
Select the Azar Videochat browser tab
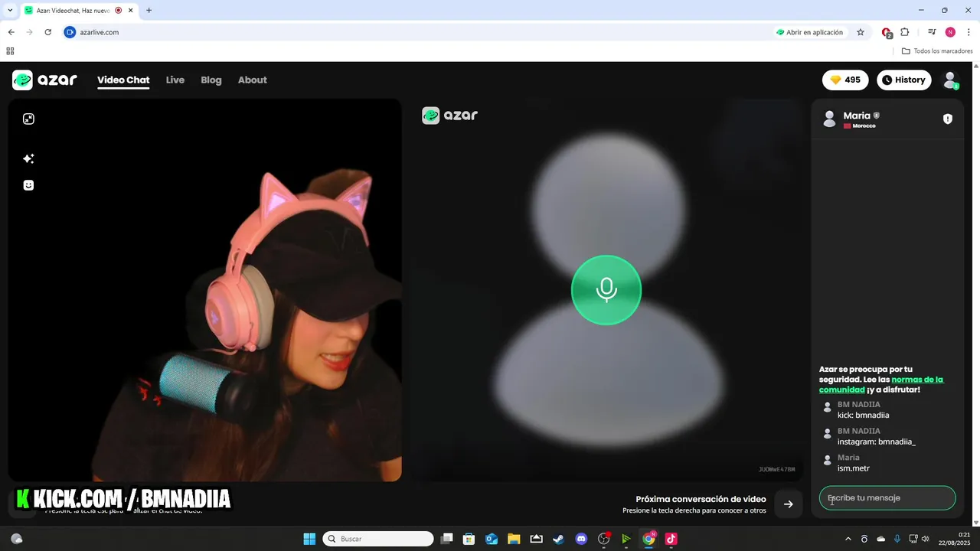pos(78,11)
